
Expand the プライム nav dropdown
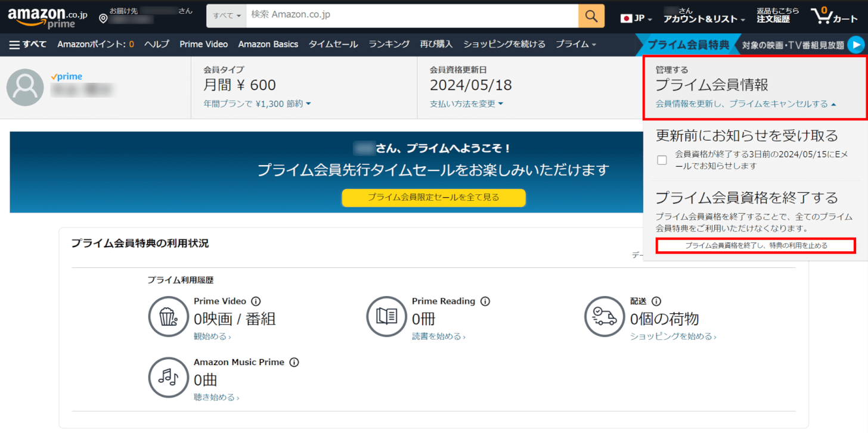(576, 44)
